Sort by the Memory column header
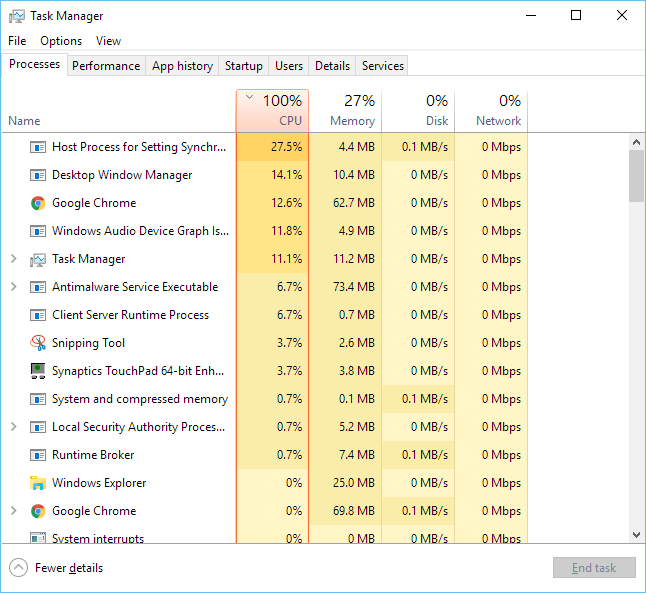646x593 pixels. click(345, 111)
